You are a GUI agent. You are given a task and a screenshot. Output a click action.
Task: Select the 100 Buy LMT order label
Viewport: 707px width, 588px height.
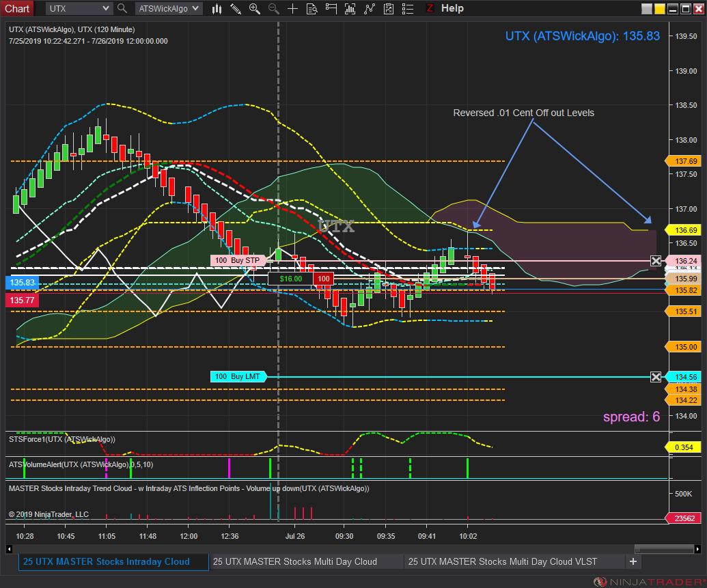pos(238,376)
